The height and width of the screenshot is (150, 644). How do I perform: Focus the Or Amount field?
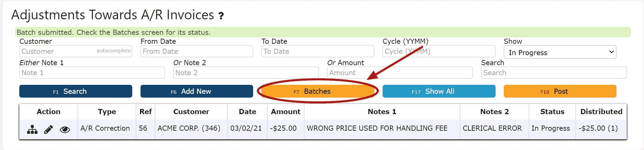tap(400, 73)
